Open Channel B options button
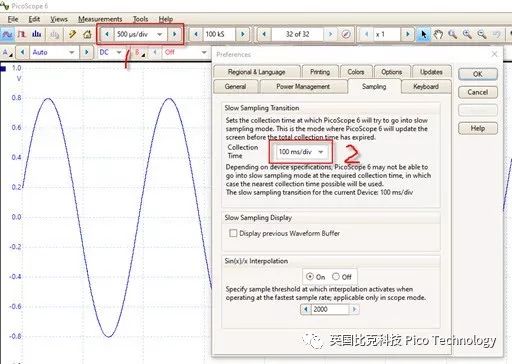 140,52
